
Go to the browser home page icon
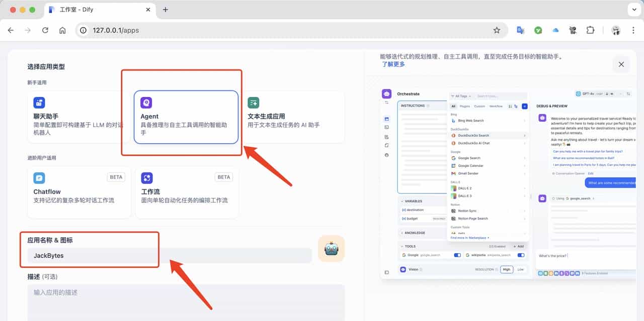pyautogui.click(x=62, y=30)
